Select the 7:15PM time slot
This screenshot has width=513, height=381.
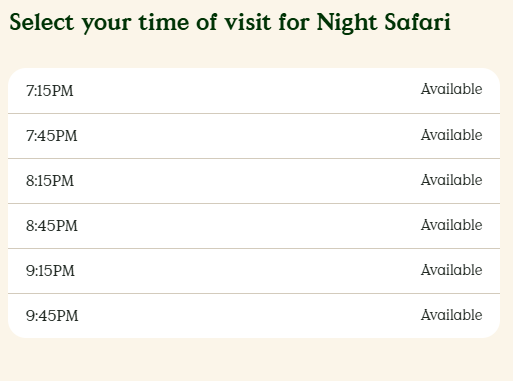click(x=254, y=91)
